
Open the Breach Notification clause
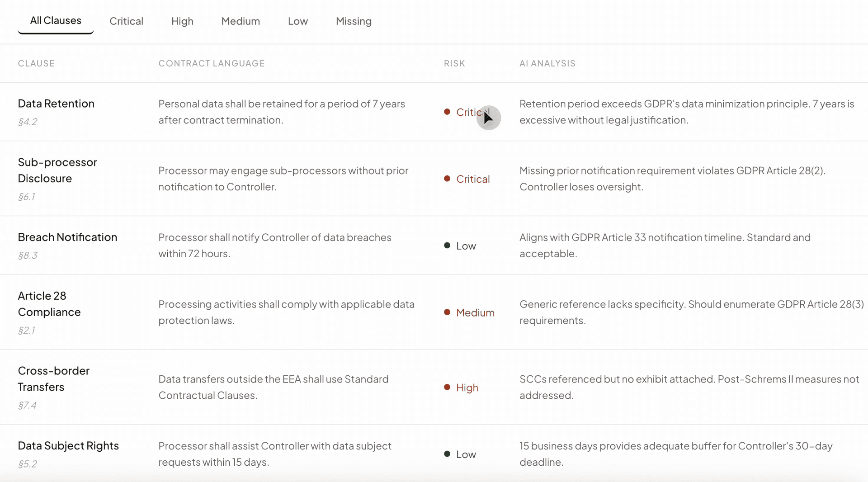[x=67, y=237]
